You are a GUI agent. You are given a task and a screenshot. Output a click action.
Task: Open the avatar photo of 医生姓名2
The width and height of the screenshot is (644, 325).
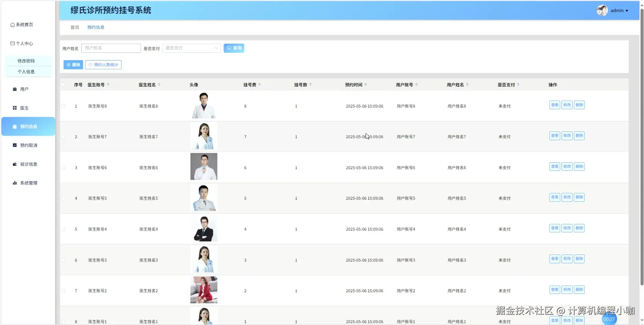[x=204, y=290]
